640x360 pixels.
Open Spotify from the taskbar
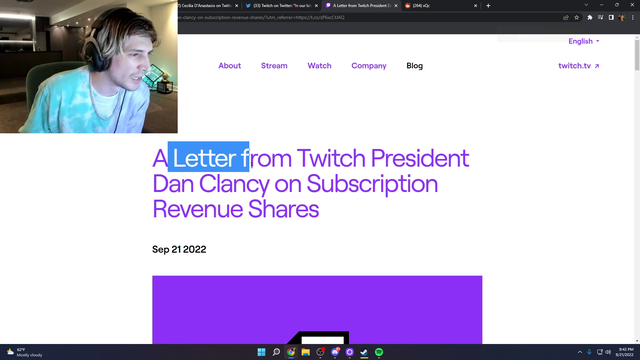tap(379, 352)
